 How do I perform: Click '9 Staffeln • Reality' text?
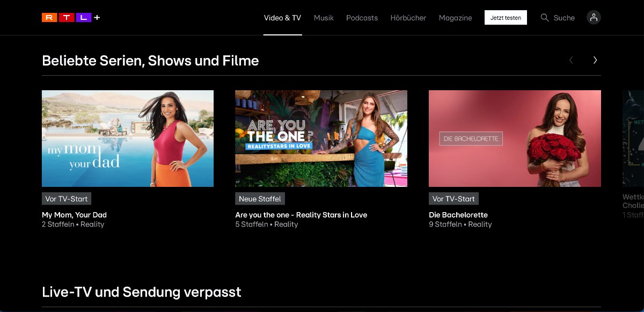pos(460,224)
